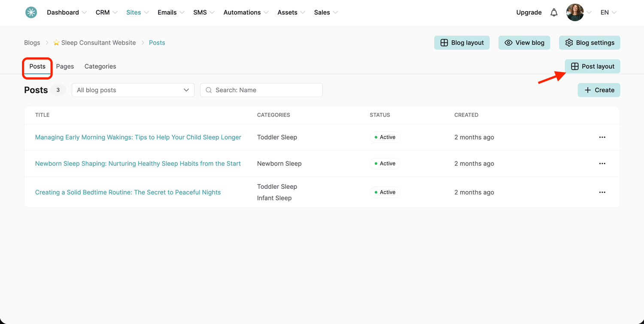
Task: Expand the CRM menu
Action: coord(106,12)
